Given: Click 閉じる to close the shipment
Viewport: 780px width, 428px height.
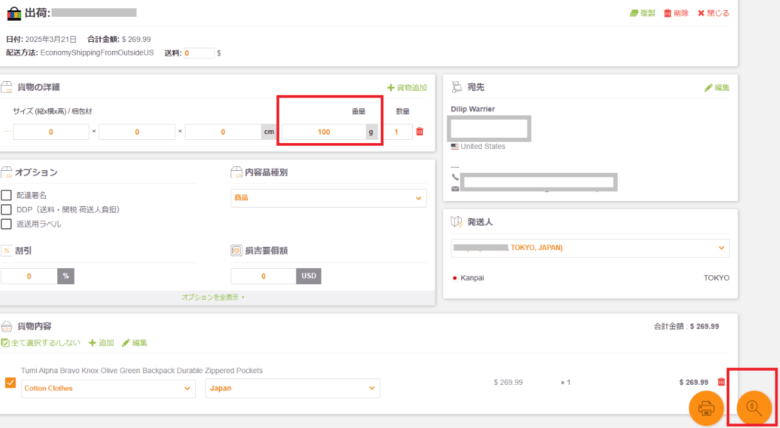Looking at the screenshot, I should pyautogui.click(x=715, y=13).
